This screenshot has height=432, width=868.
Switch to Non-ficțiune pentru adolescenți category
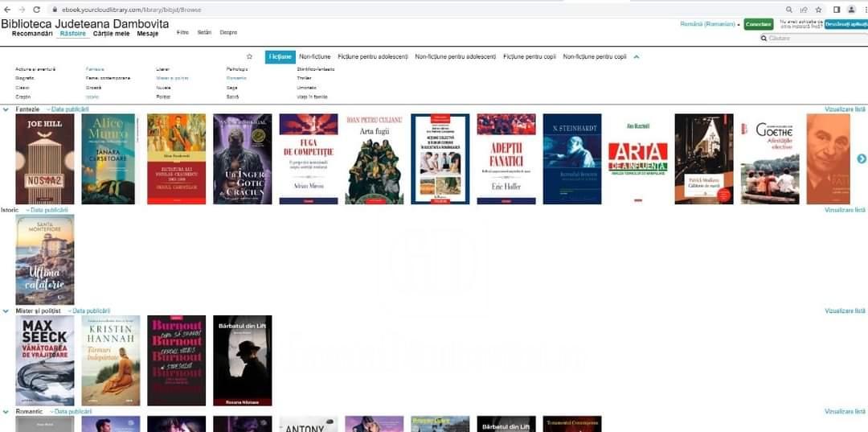(x=456, y=56)
